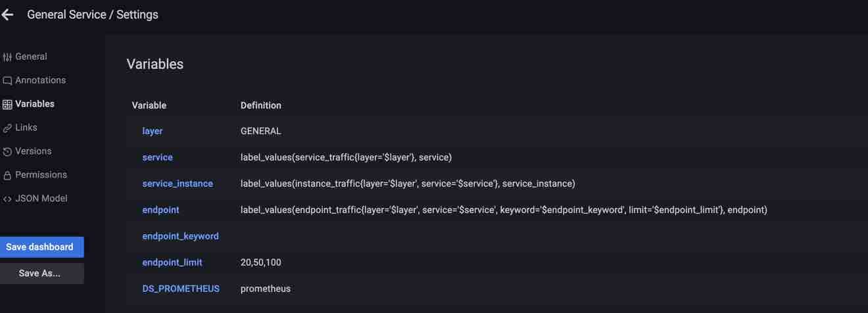
Task: Click the General sliders icon
Action: (x=7, y=57)
